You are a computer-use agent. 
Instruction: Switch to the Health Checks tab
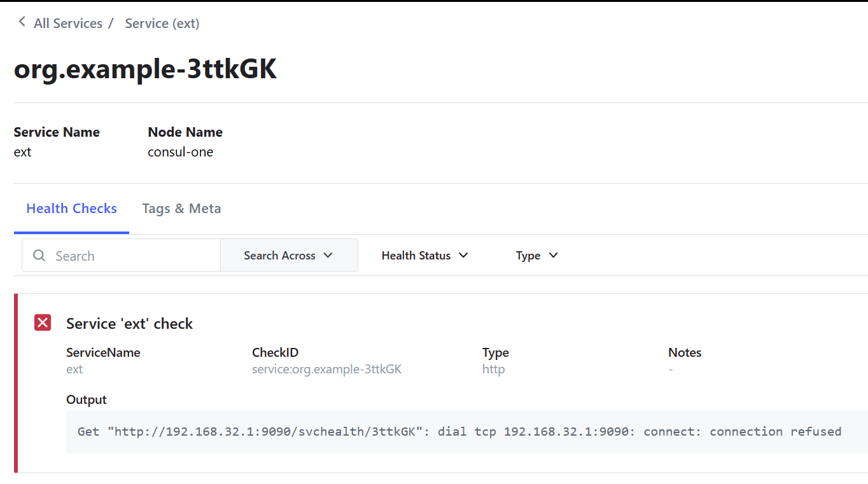pos(71,209)
